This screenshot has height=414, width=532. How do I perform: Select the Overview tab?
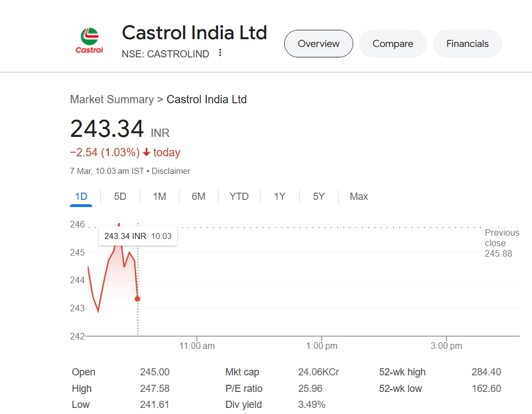(x=318, y=44)
